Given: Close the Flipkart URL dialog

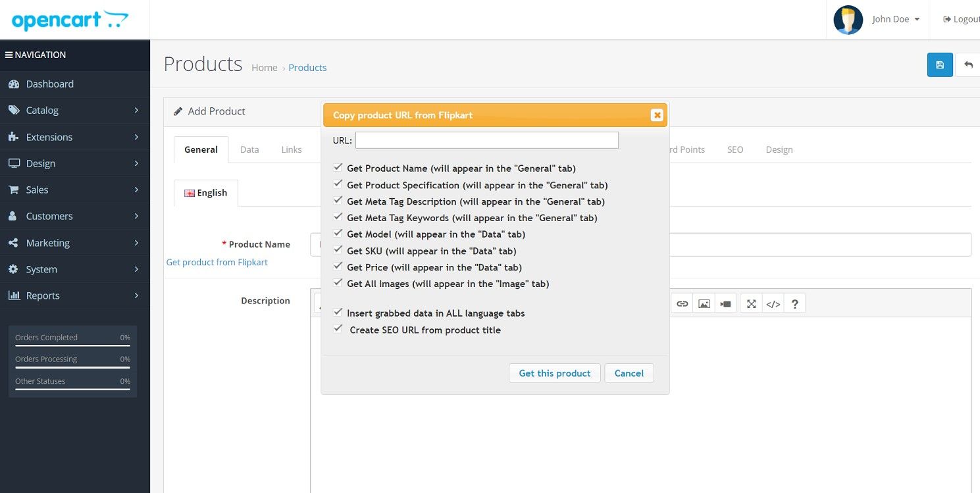Looking at the screenshot, I should [x=656, y=115].
